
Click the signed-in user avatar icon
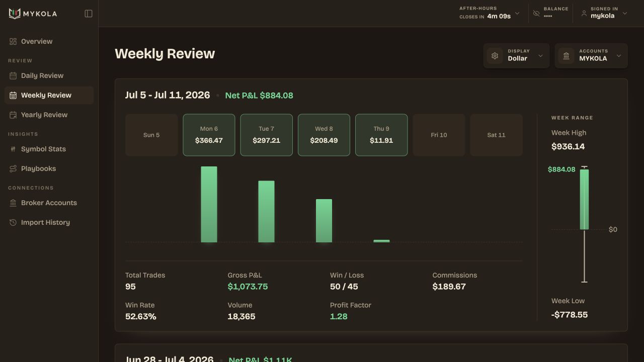[584, 14]
